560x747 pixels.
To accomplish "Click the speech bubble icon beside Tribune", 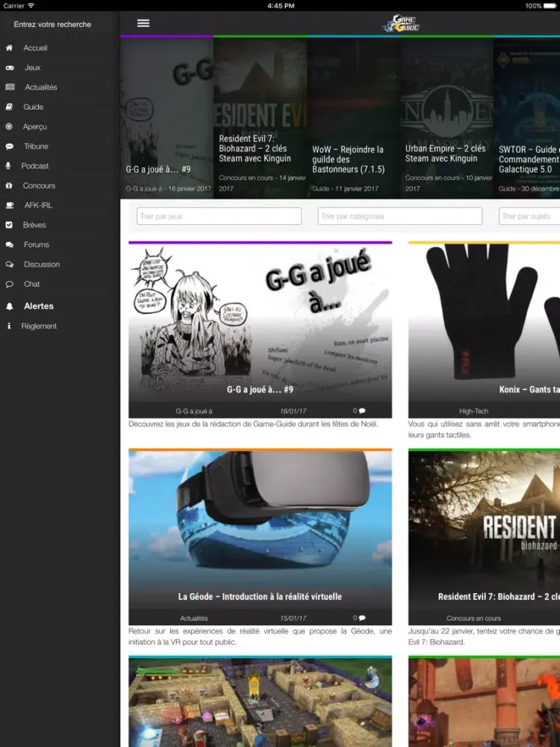I will pyautogui.click(x=9, y=146).
